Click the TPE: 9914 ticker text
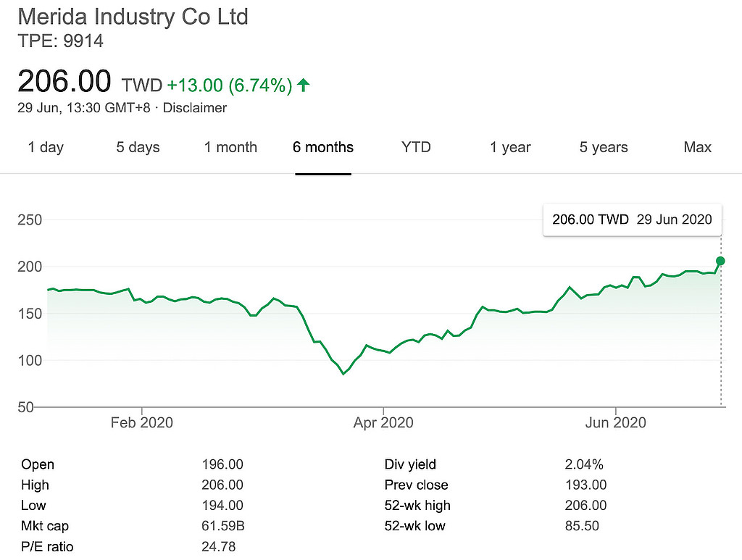The width and height of the screenshot is (742, 560). coord(60,41)
